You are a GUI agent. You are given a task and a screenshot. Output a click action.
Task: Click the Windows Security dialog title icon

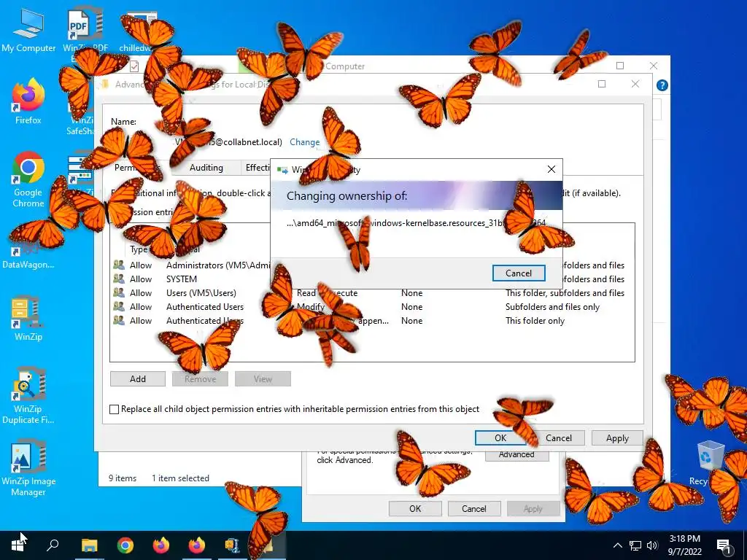282,170
